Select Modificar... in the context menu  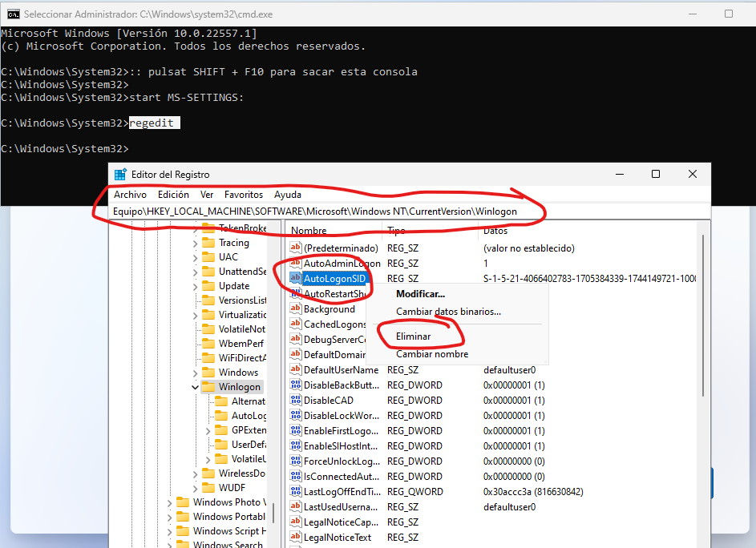(x=420, y=294)
